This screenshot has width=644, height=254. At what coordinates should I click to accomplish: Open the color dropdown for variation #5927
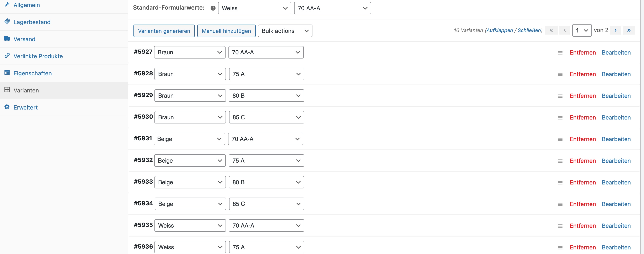190,52
